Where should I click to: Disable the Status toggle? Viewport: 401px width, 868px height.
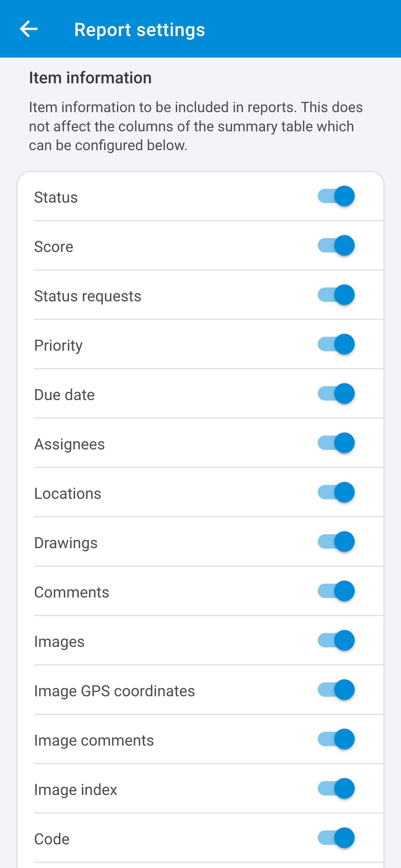336,196
